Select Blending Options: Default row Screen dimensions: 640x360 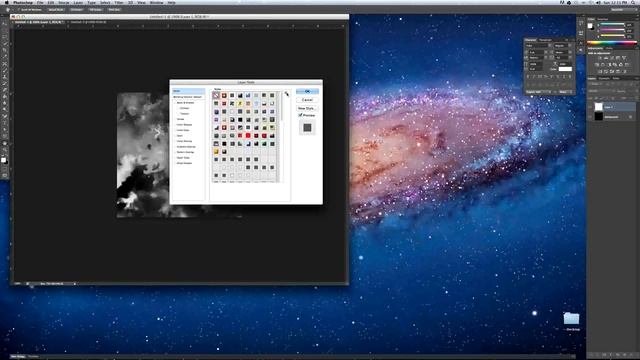coord(188,97)
